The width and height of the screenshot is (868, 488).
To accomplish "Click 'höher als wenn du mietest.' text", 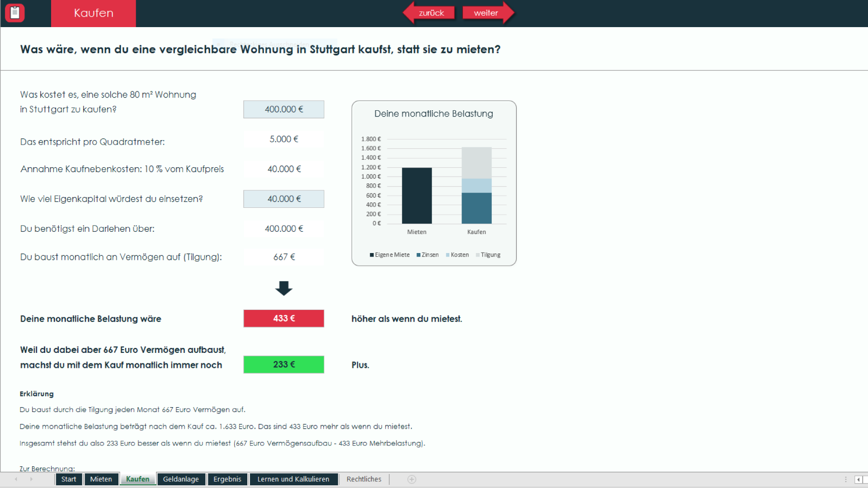I will click(406, 319).
